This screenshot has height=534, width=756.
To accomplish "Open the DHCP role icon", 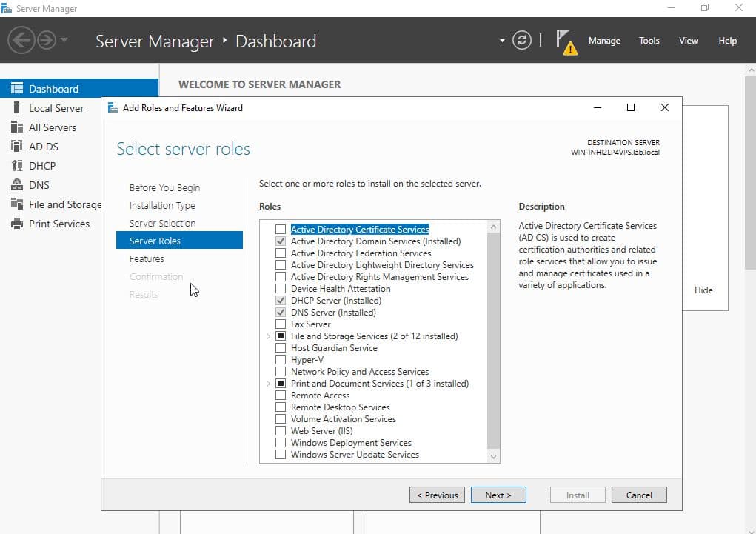I will (x=17, y=166).
